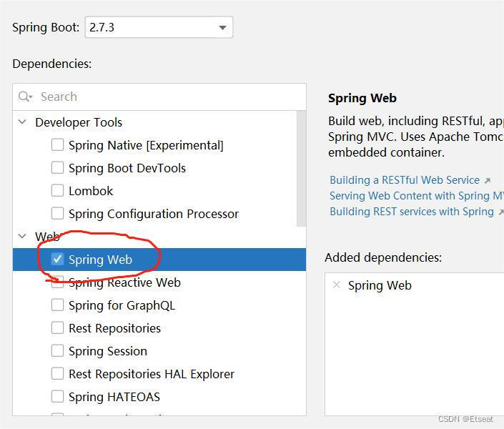Enable Spring Configuration Processor checkbox
Image resolution: width=504 pixels, height=429 pixels.
tap(57, 213)
